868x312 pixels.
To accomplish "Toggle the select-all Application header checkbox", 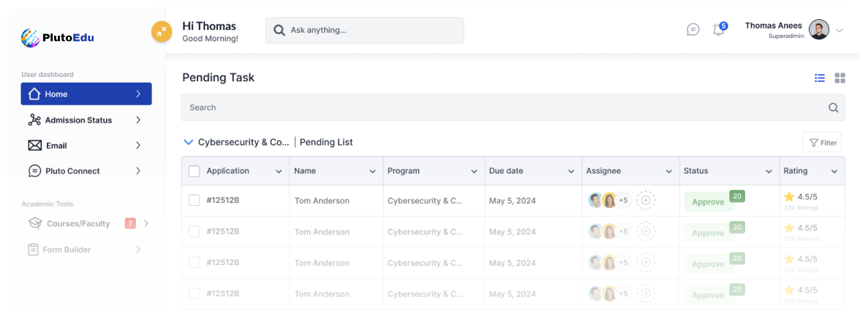I will 195,171.
